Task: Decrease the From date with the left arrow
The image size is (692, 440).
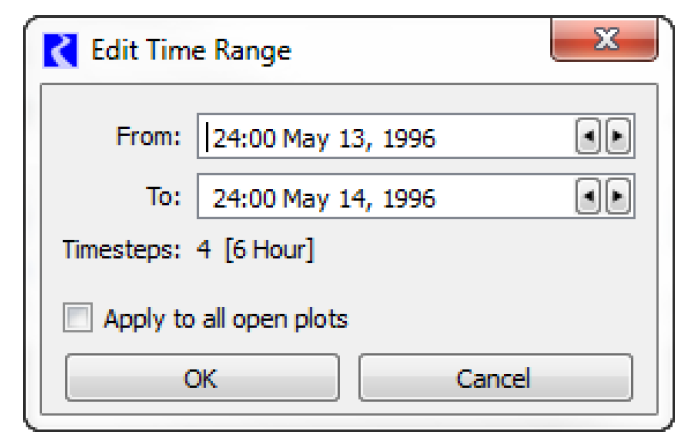Action: (x=588, y=138)
